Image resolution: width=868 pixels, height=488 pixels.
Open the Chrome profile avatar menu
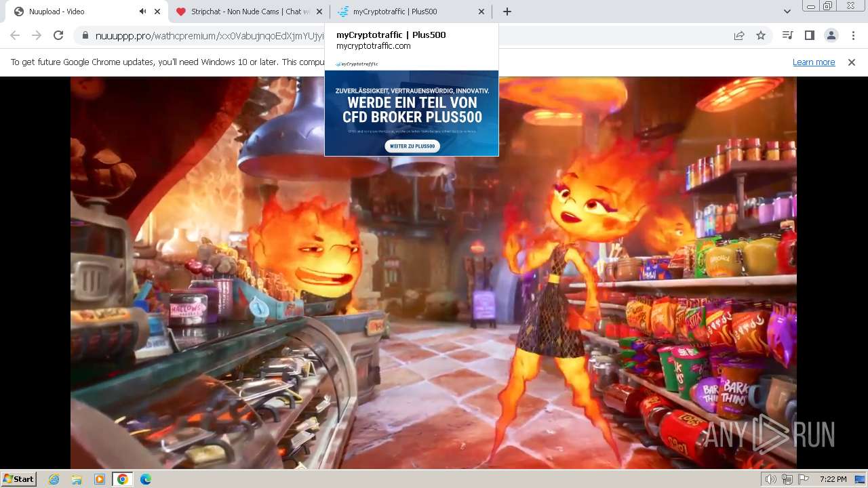(x=831, y=35)
